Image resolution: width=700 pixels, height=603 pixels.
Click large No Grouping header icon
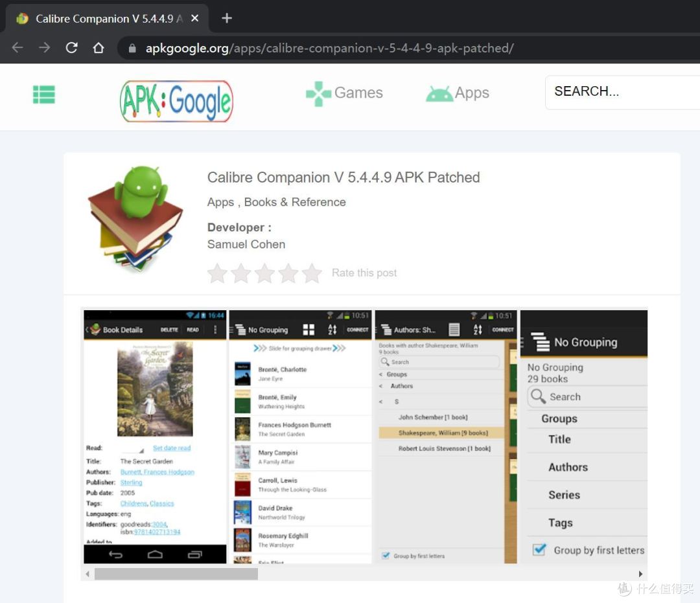(540, 342)
